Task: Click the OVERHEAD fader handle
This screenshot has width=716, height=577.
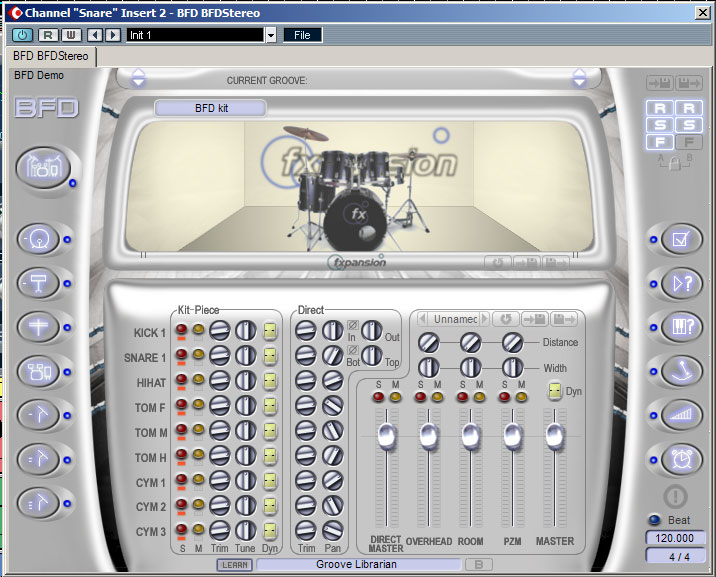Action: click(x=428, y=435)
